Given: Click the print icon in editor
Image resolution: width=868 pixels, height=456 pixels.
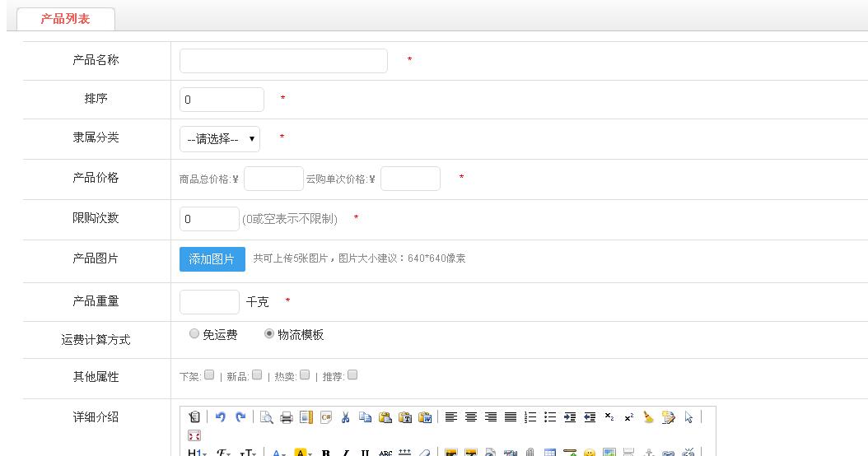Looking at the screenshot, I should (x=287, y=417).
